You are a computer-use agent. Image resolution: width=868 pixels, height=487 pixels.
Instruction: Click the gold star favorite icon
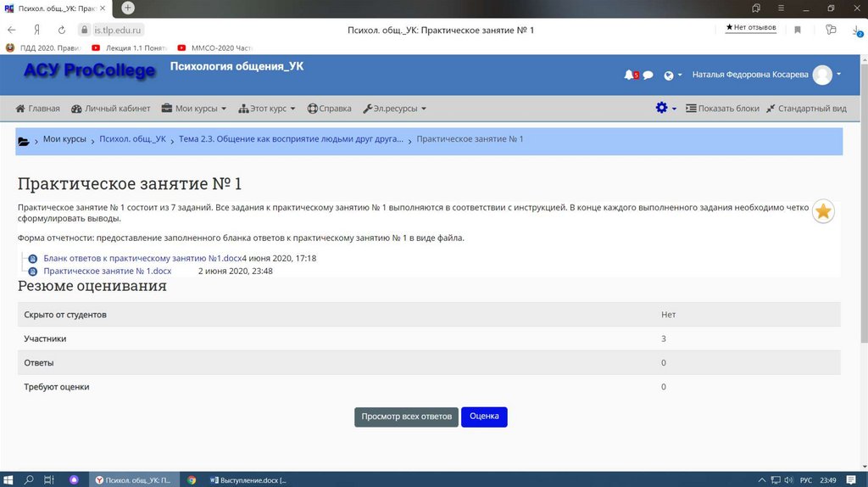[x=823, y=211]
